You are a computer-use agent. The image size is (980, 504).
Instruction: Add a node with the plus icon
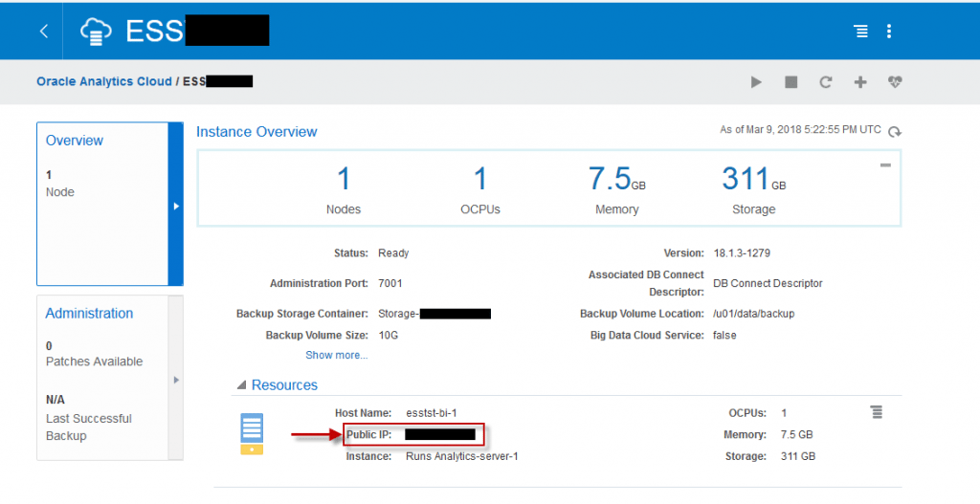860,82
